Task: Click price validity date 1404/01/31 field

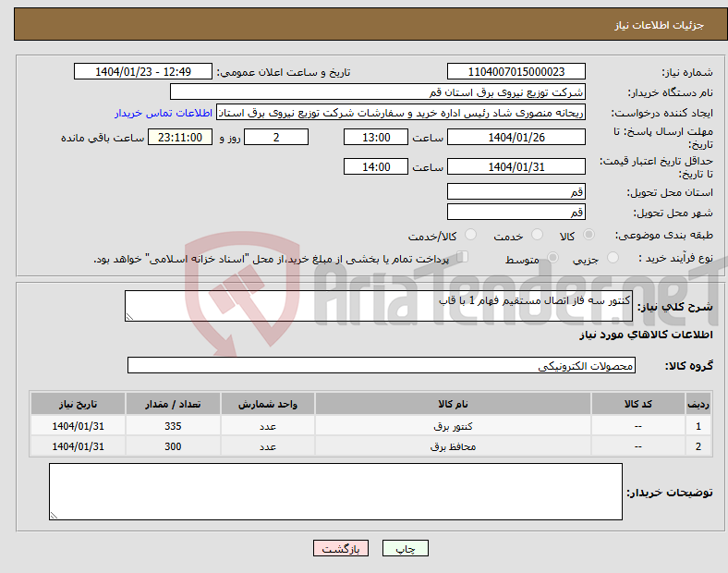Action: (516, 166)
